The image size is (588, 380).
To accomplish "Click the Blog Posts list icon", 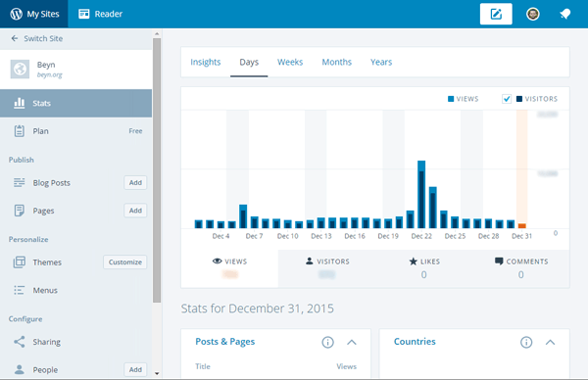I will [20, 182].
